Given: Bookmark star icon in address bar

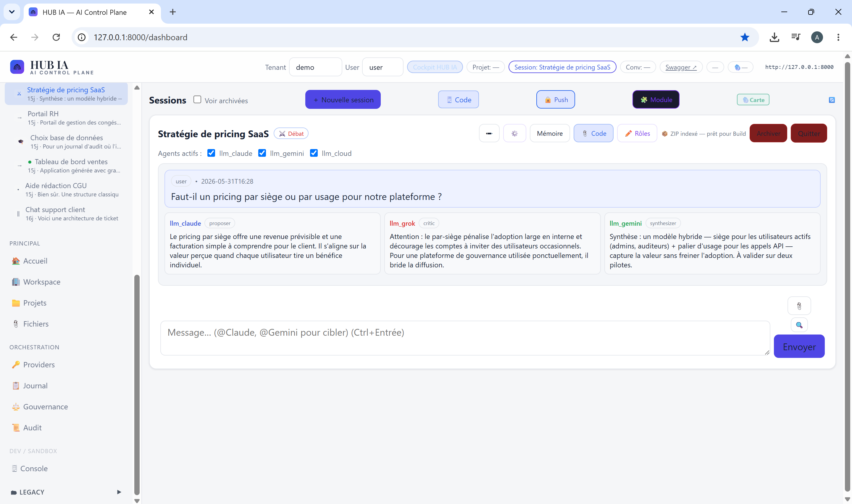Looking at the screenshot, I should tap(745, 37).
